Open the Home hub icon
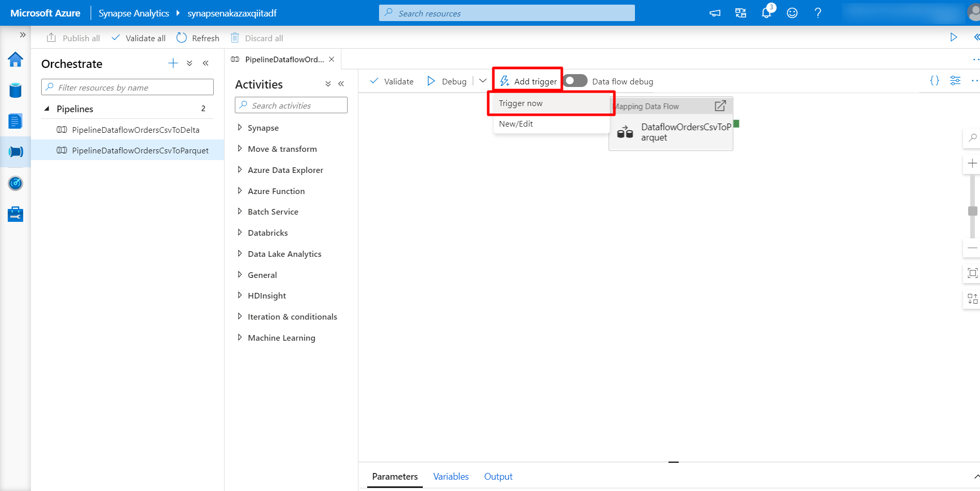The image size is (980, 491). (x=15, y=60)
